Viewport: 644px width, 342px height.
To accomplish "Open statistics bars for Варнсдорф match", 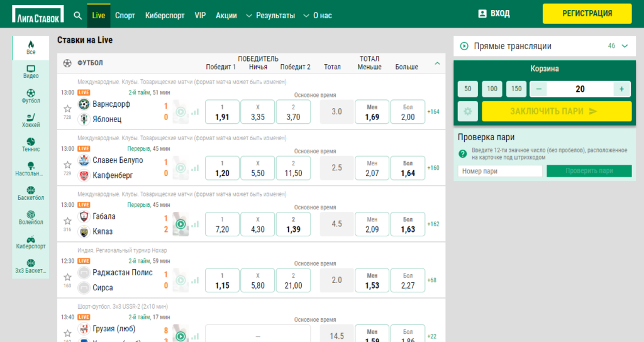I will (x=195, y=112).
